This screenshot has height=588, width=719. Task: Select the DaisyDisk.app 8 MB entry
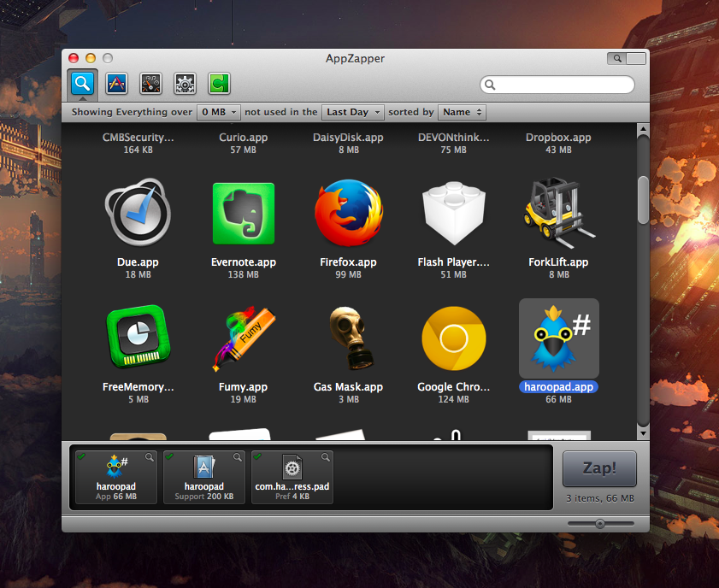pos(348,143)
